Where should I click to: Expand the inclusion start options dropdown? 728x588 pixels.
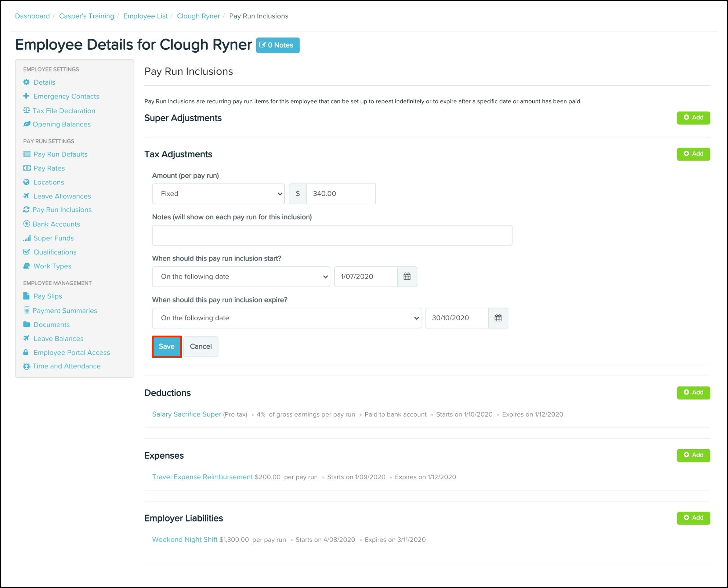point(241,277)
